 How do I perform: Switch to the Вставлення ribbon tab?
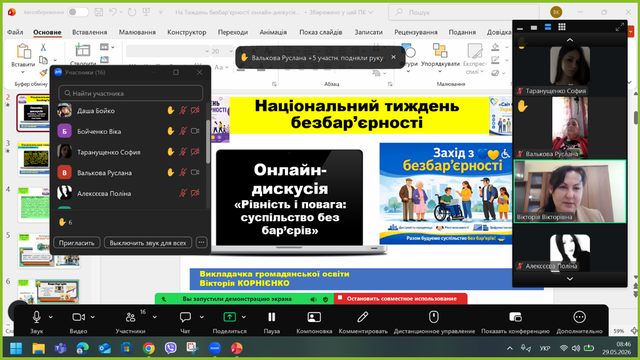[89, 32]
